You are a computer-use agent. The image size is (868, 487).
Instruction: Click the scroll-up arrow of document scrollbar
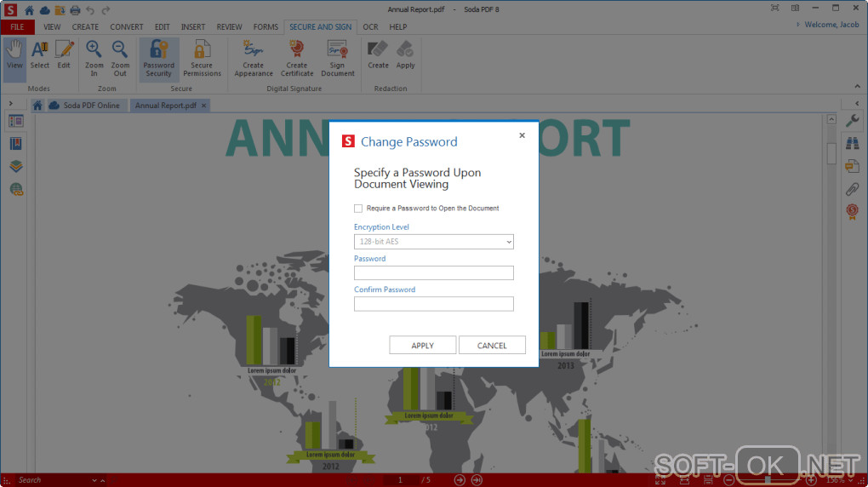(x=831, y=119)
